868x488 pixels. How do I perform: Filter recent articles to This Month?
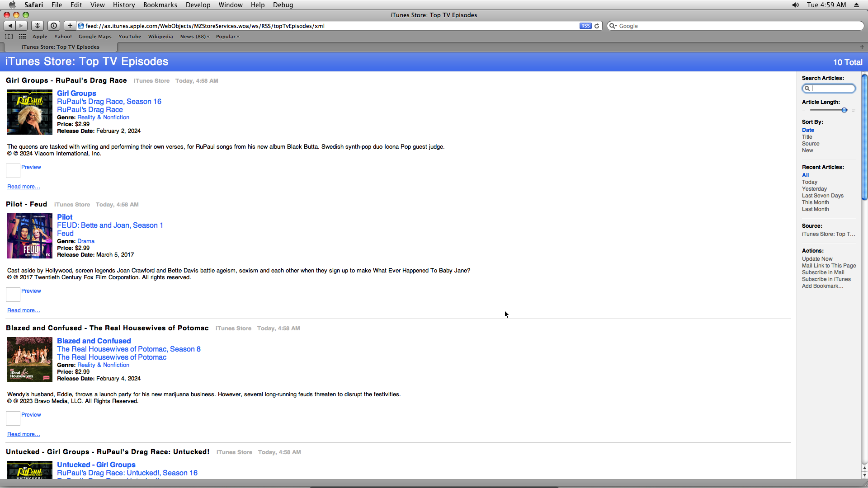click(816, 202)
